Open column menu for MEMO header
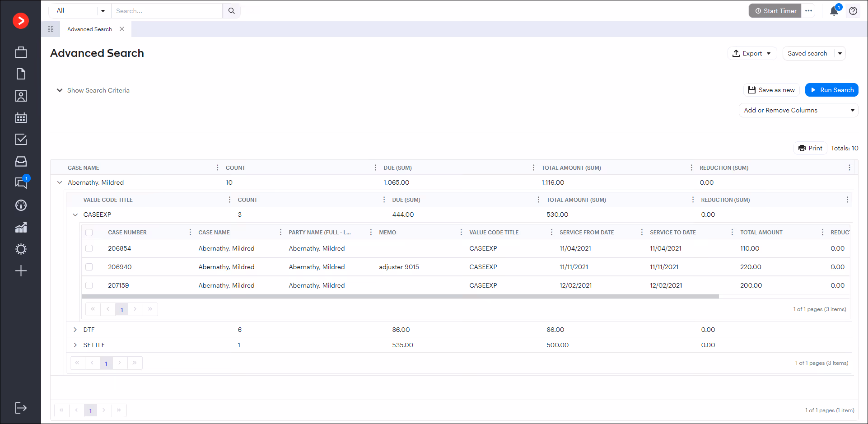This screenshot has height=424, width=868. click(x=461, y=232)
